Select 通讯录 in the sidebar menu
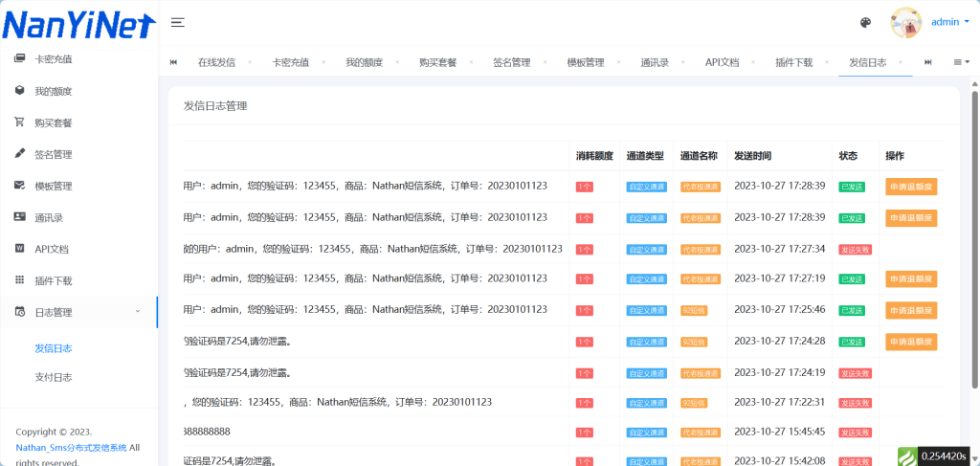 pos(48,217)
